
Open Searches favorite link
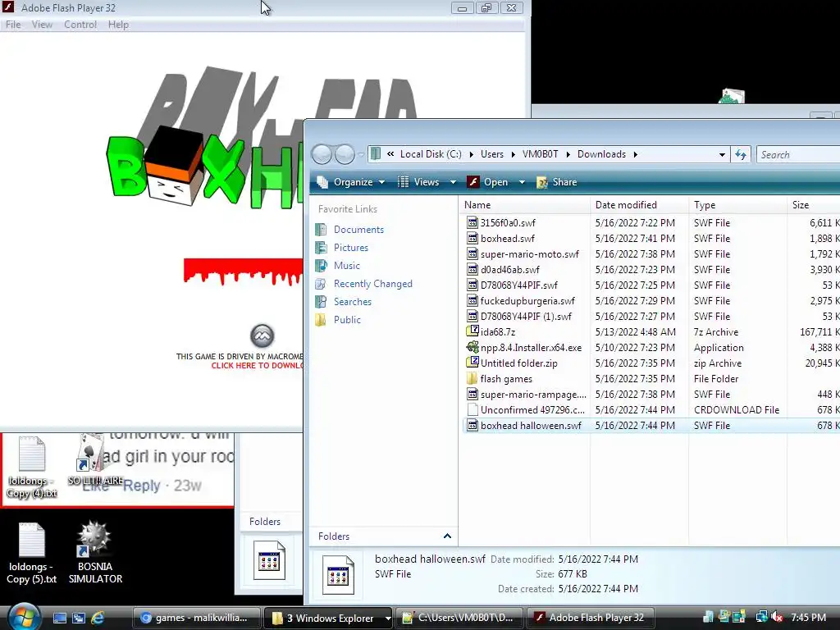(353, 302)
